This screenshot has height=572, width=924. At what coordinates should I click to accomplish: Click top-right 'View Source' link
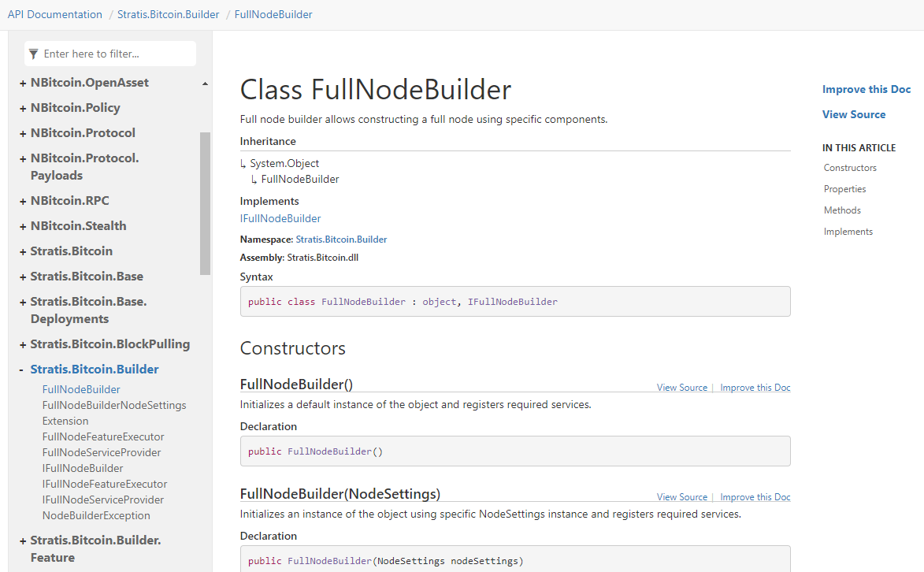pos(854,114)
